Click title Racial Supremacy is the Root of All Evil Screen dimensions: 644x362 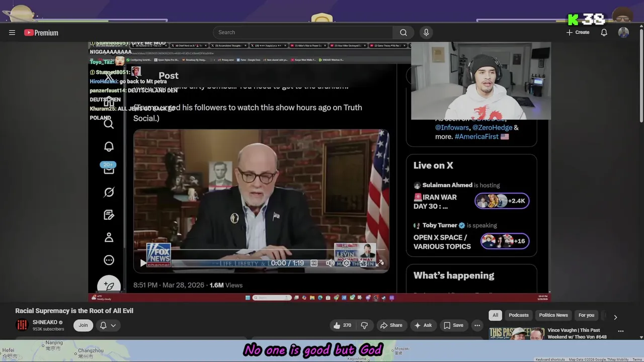click(74, 311)
